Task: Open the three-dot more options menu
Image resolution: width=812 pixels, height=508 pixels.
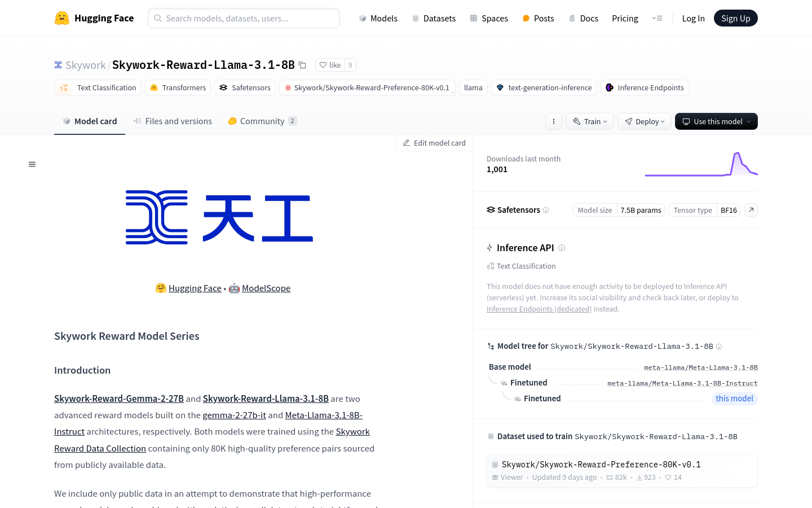Action: click(x=554, y=121)
